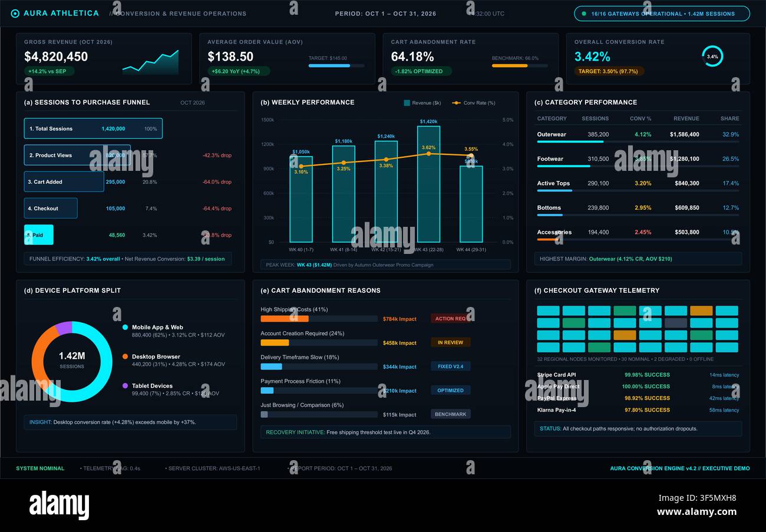Click the $115k Impact value

click(x=399, y=414)
